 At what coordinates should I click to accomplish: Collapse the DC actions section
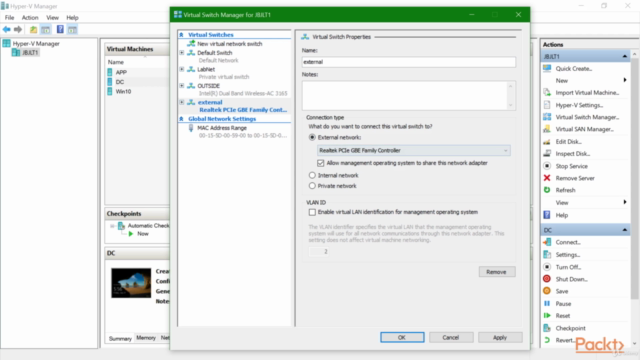tap(624, 230)
